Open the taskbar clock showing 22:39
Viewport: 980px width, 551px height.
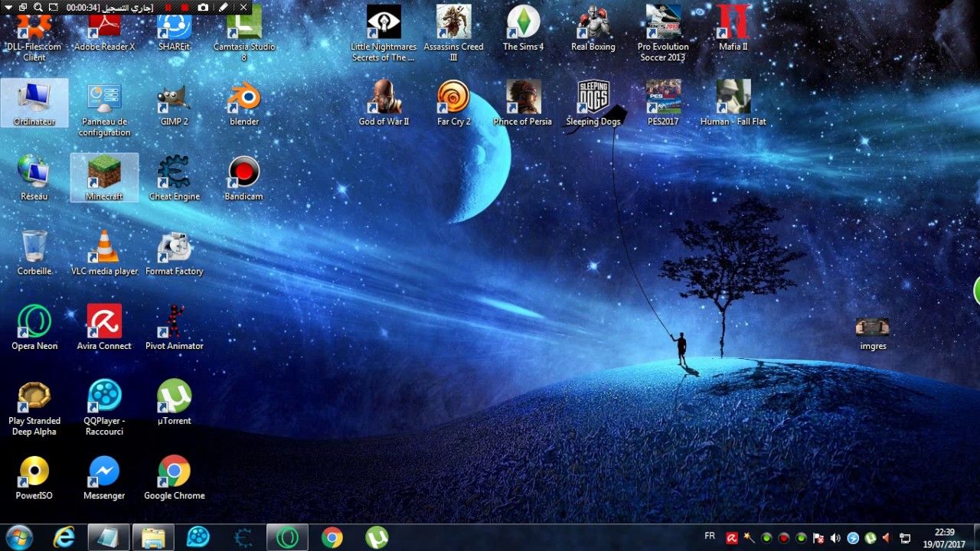click(x=944, y=538)
